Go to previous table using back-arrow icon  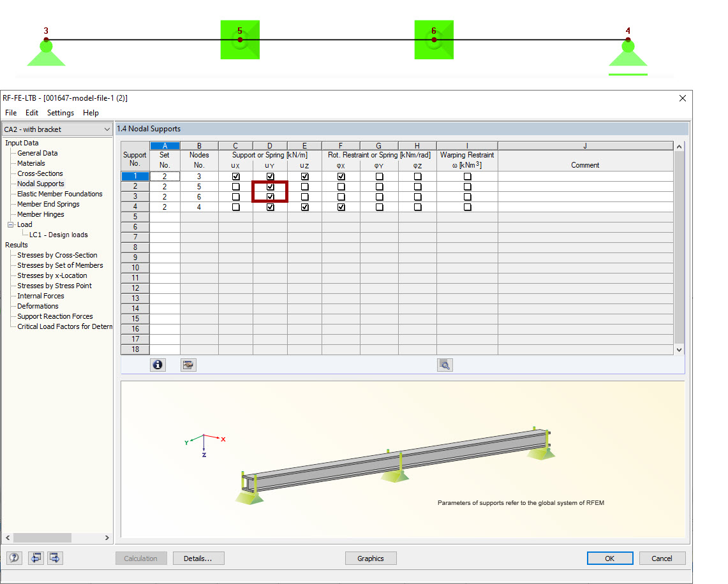(x=36, y=557)
